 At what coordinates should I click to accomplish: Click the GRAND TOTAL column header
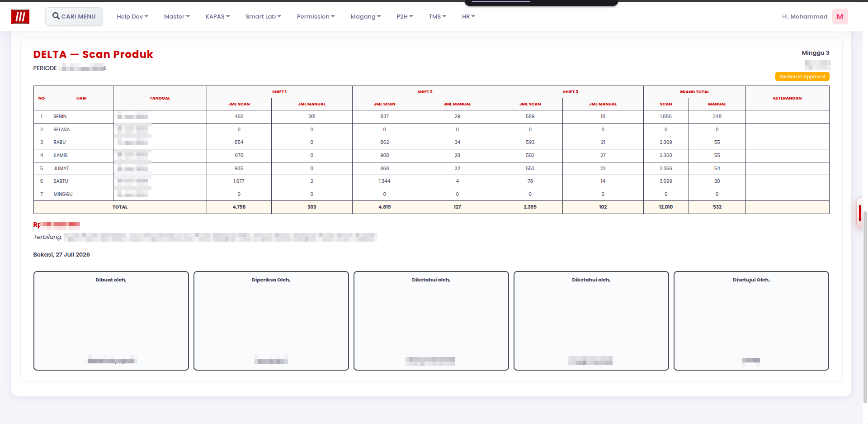coord(694,92)
